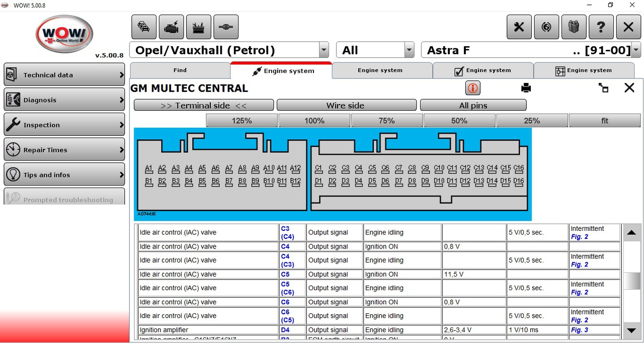Open Fig. 2 link in C3 (C4) row
644x343 pixels.
[580, 237]
